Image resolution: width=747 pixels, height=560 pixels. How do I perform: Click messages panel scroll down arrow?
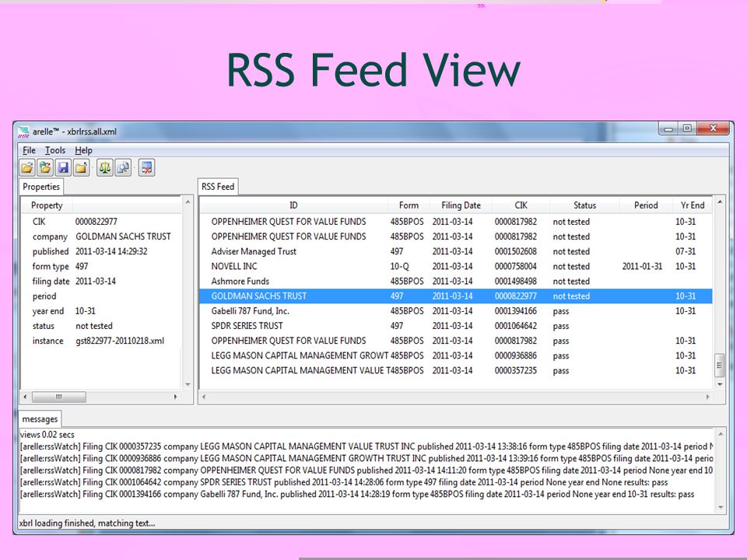pos(721,507)
